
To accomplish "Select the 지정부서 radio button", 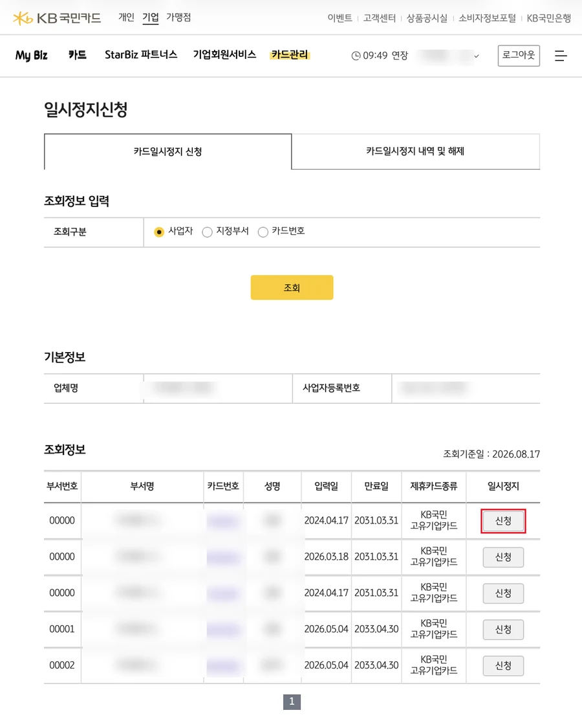I will 207,232.
